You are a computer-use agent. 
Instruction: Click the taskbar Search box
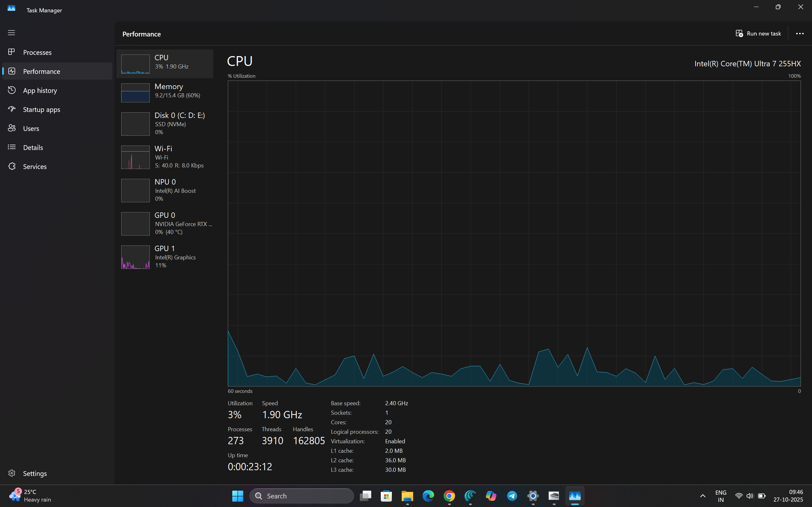click(x=302, y=496)
